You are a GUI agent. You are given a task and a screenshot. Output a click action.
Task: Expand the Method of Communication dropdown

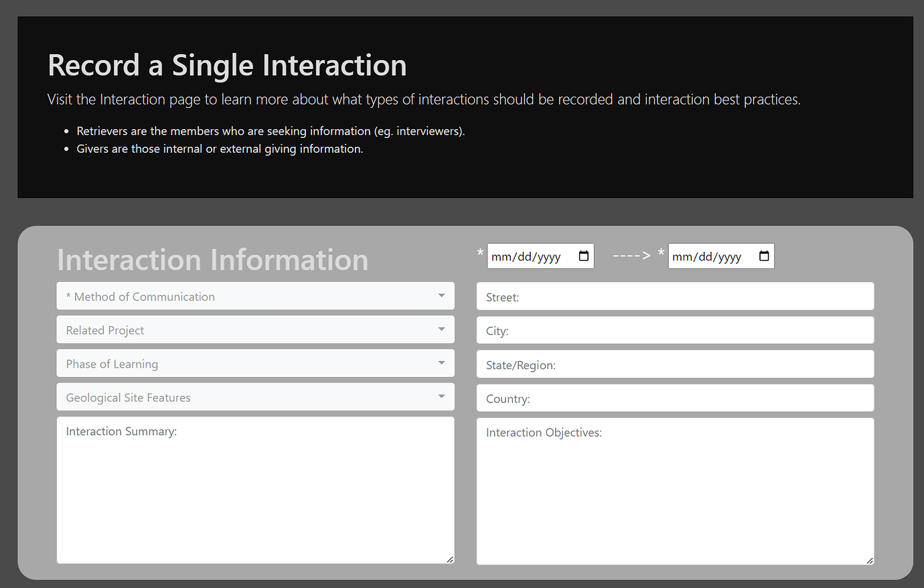click(256, 296)
